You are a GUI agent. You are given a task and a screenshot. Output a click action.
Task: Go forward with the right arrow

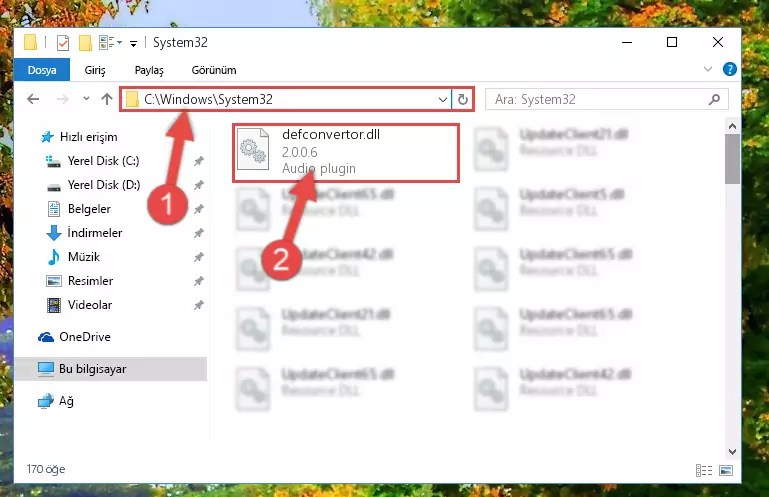click(62, 99)
